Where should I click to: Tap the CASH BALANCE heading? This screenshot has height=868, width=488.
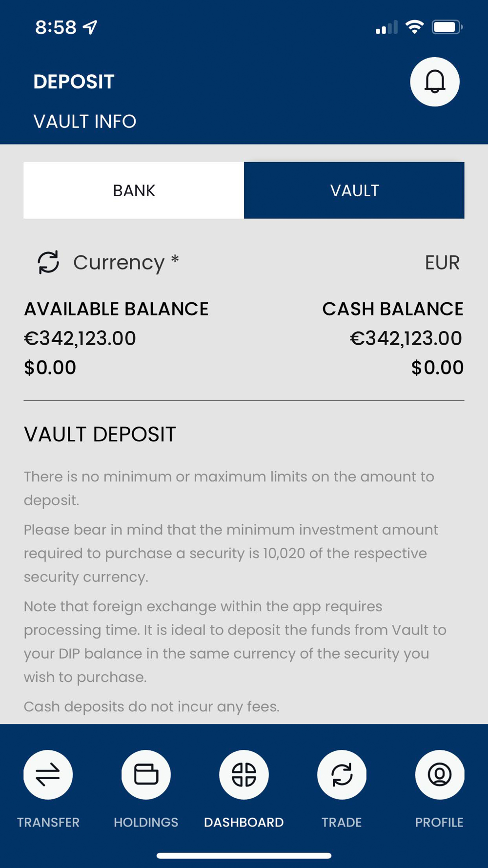coord(393,309)
